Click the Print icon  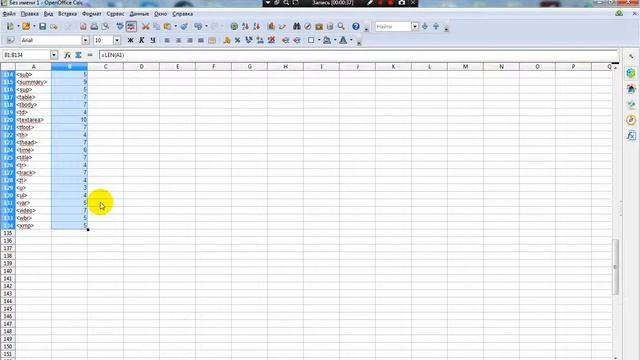(94, 27)
